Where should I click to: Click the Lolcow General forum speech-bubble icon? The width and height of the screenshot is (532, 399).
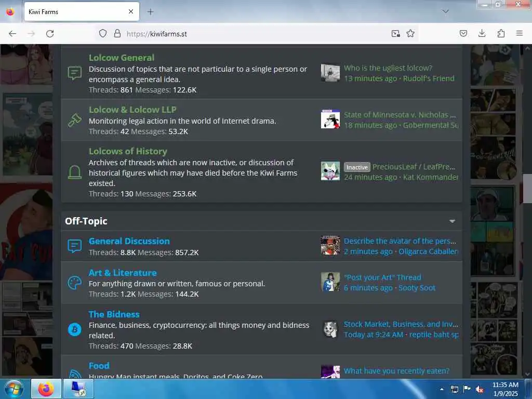point(74,73)
